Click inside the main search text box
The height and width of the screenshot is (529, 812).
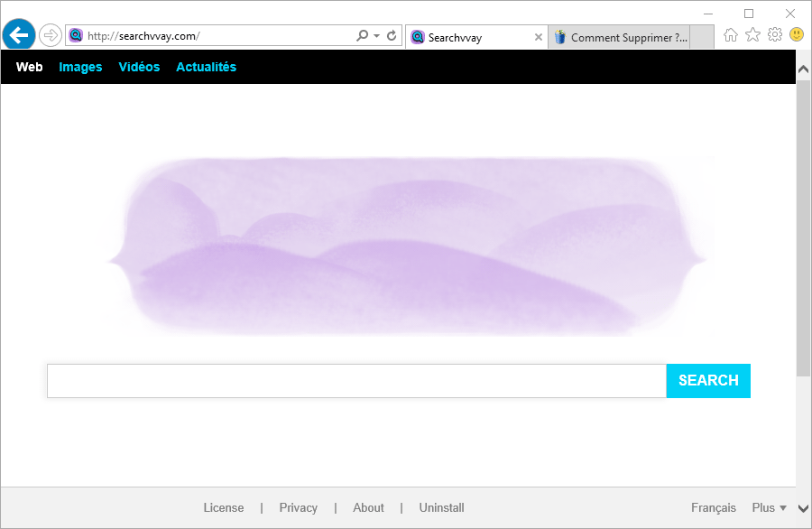point(356,381)
